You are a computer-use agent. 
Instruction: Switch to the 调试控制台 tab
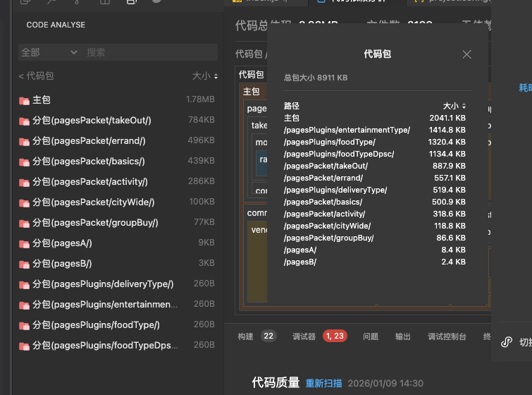coord(447,336)
